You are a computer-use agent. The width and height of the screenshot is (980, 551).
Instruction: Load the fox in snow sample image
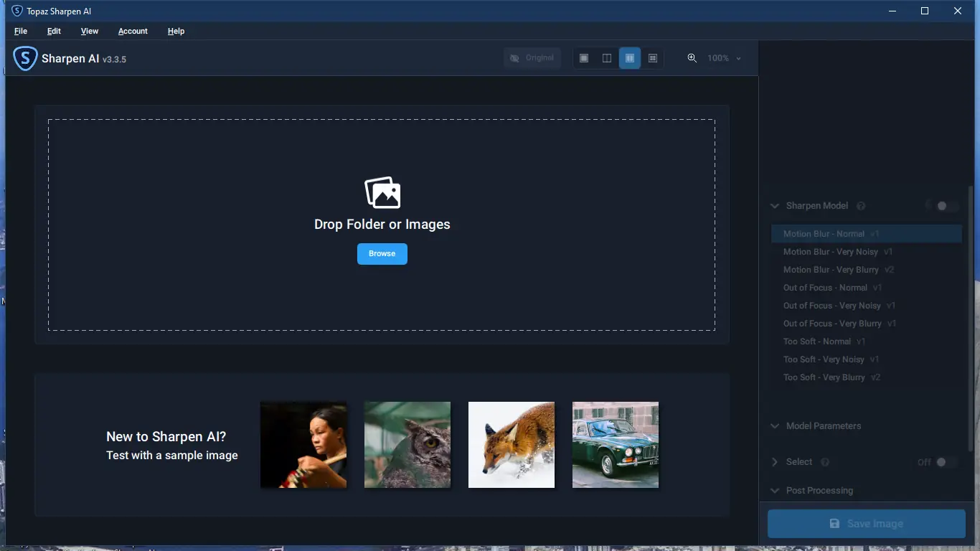(512, 445)
